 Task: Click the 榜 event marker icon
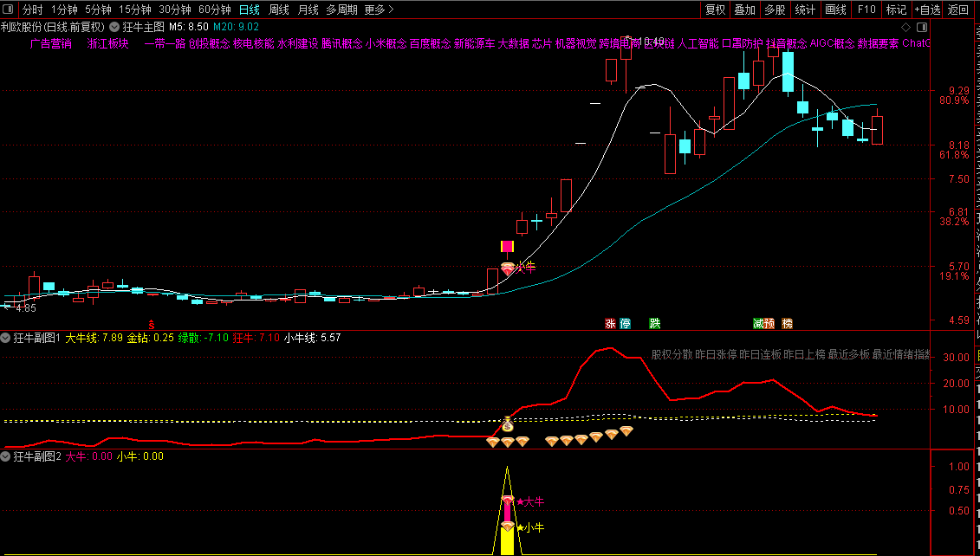tap(788, 324)
